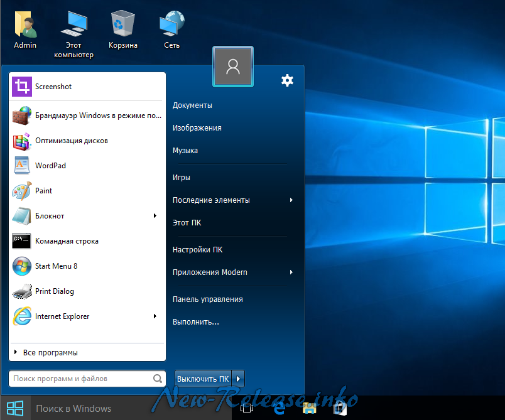Viewport: 505px width, 420px height.
Task: Select the Сеть network desktop icon
Action: click(172, 24)
